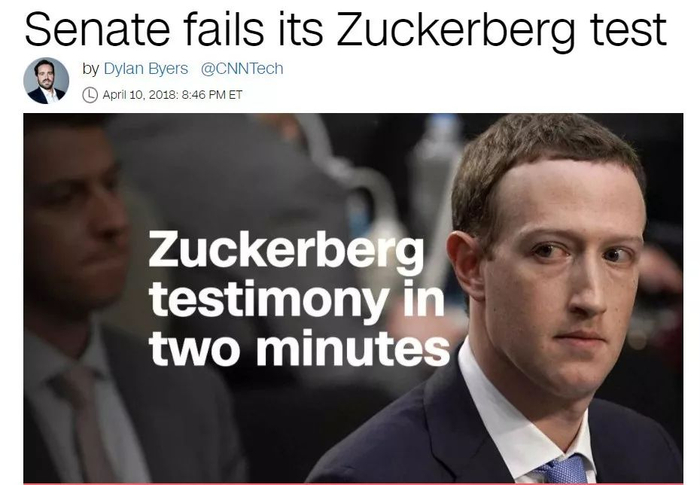Click the word 'by' before the author name
700x485 pixels.
[90, 69]
